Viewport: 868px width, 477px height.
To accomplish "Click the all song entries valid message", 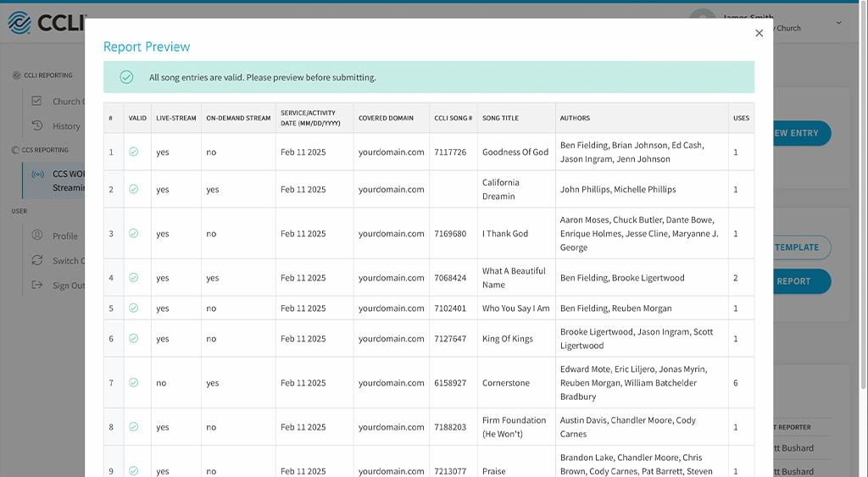I will pos(263,77).
